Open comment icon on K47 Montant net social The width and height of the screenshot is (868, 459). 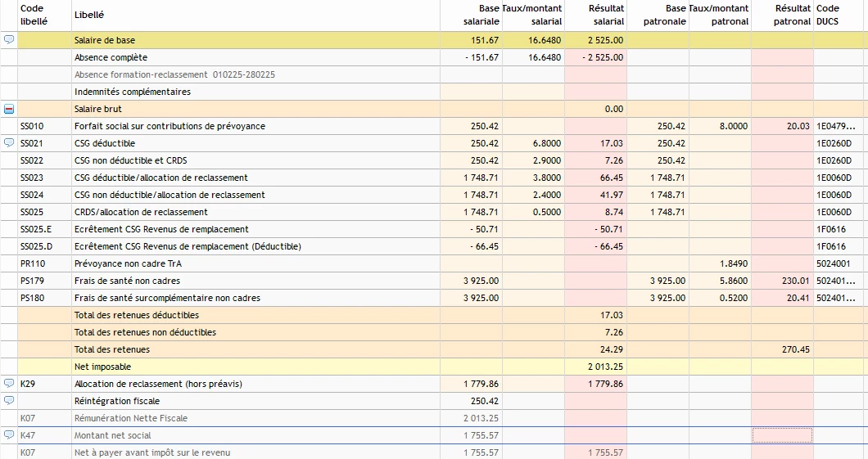[9, 434]
